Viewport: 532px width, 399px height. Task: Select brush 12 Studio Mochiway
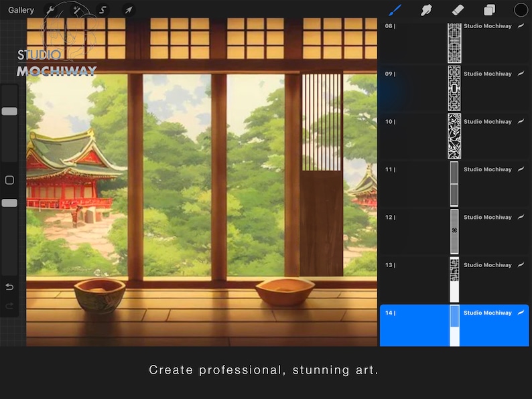[454, 232]
